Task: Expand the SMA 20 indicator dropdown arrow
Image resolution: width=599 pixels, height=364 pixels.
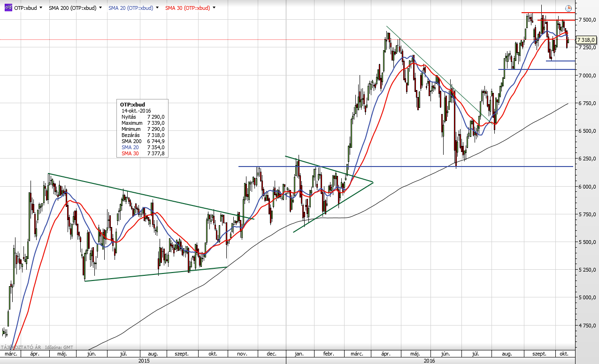Action: (x=156, y=8)
